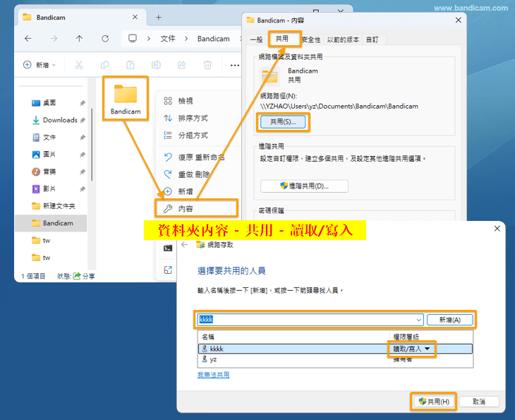Open 影片 in the sidebar

pos(49,188)
